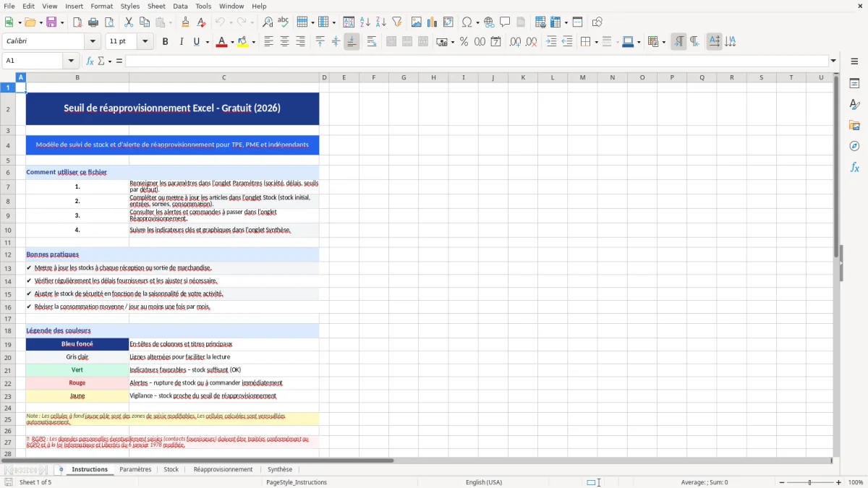Open Find & Replace
This screenshot has width=868, height=488.
click(x=268, y=22)
